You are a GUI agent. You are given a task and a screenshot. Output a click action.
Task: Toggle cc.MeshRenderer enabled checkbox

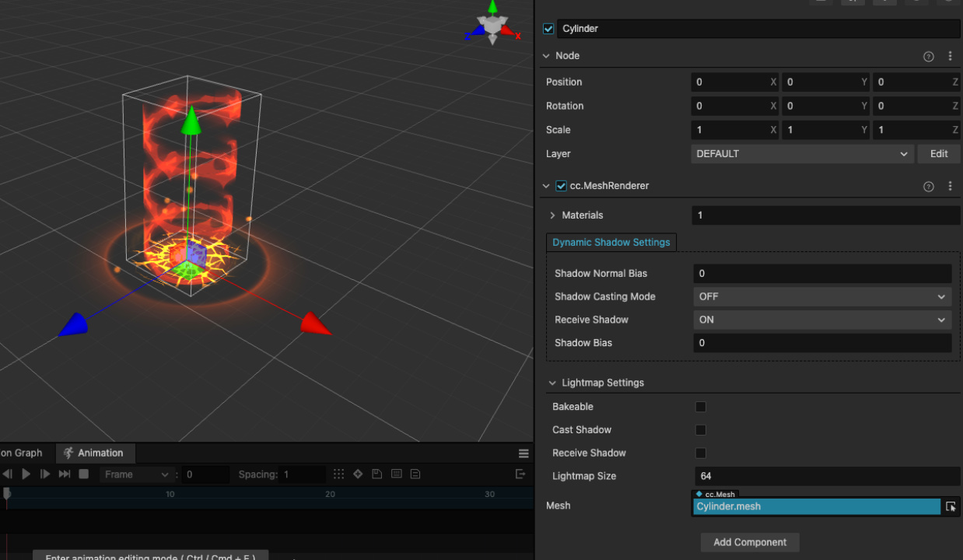[561, 186]
